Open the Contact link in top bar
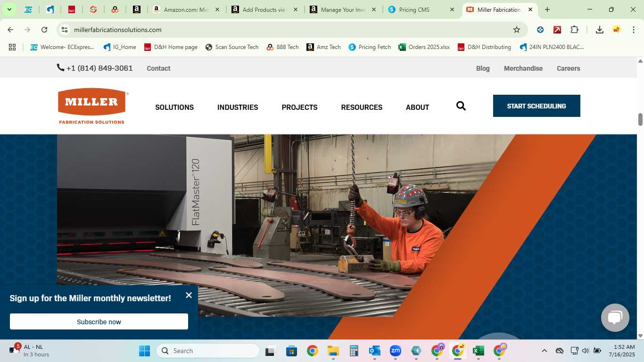 pyautogui.click(x=158, y=68)
